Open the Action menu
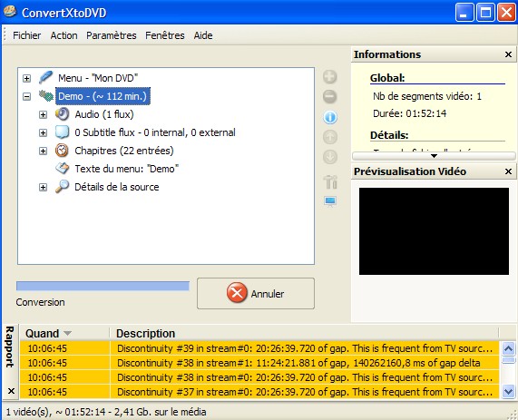The height and width of the screenshot is (420, 518). (64, 35)
